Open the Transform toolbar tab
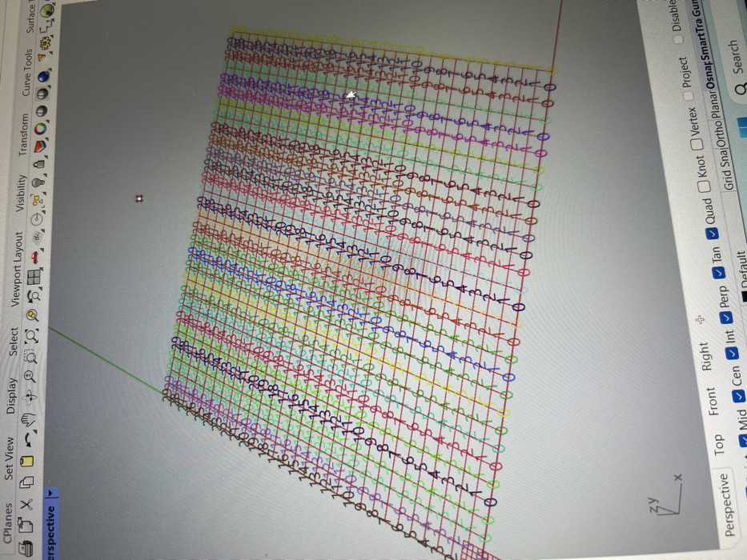The image size is (747, 560). (24, 134)
